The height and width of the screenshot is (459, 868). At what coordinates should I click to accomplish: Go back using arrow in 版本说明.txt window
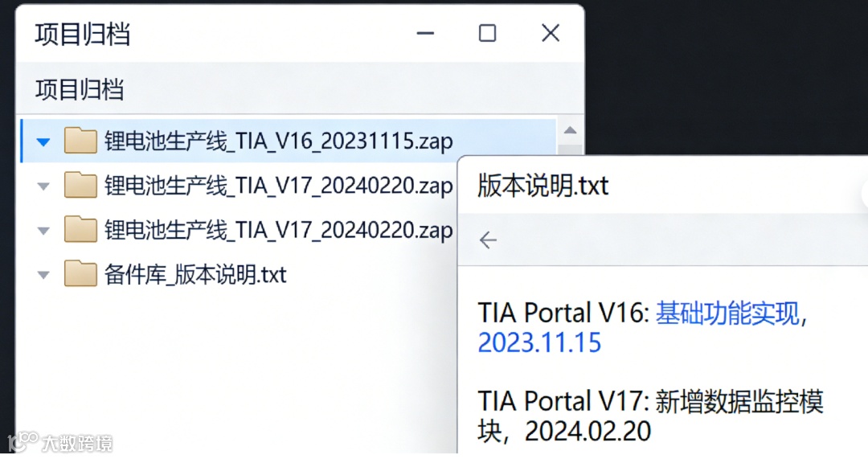click(x=489, y=240)
